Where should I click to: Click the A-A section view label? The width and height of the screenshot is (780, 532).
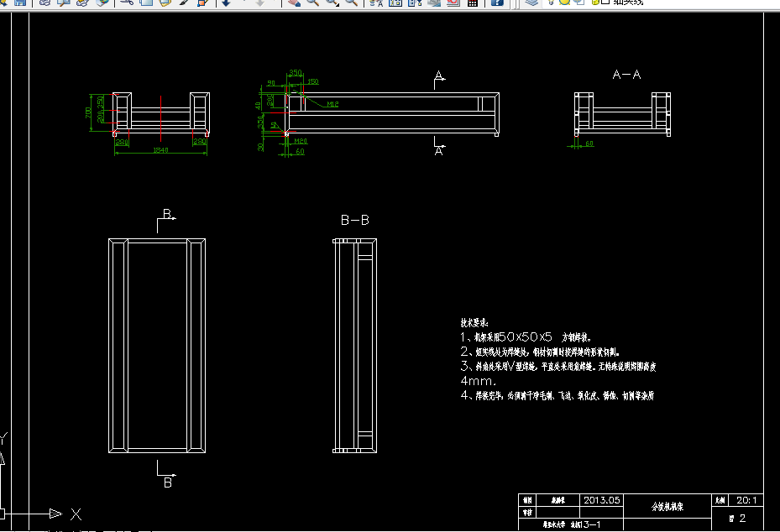coord(627,75)
